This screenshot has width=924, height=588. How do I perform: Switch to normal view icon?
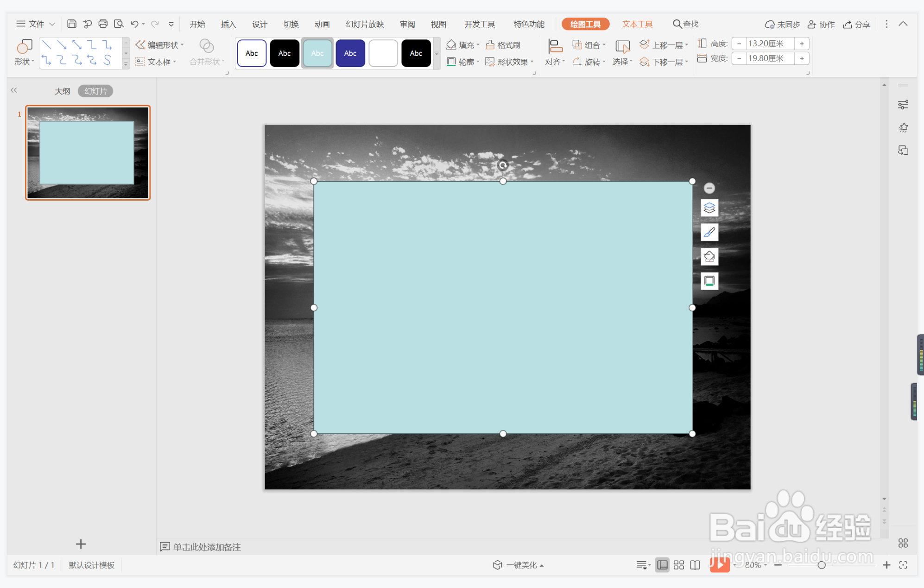(662, 565)
